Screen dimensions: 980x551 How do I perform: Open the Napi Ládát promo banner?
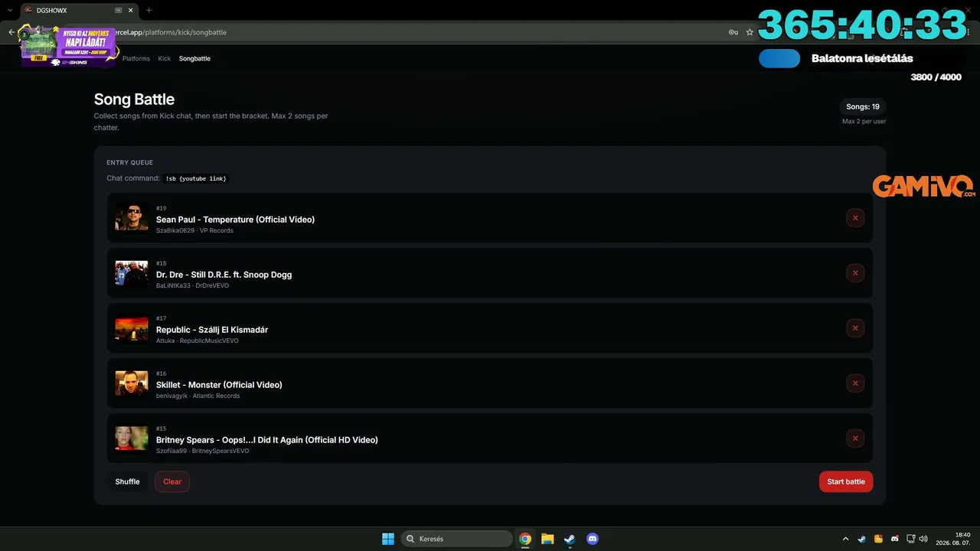pos(69,46)
